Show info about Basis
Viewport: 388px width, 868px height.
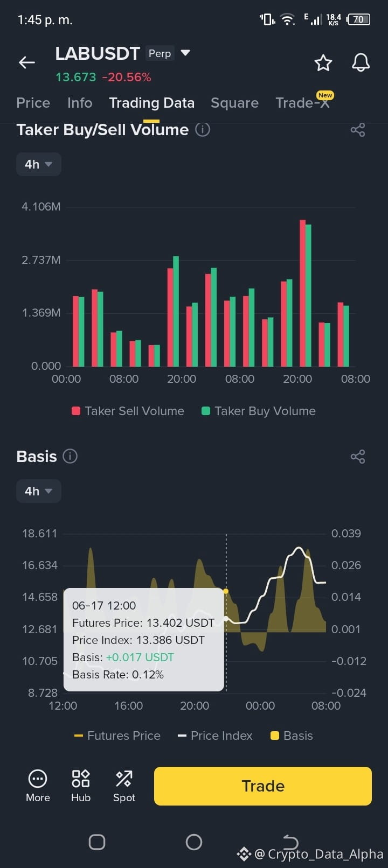tap(70, 457)
